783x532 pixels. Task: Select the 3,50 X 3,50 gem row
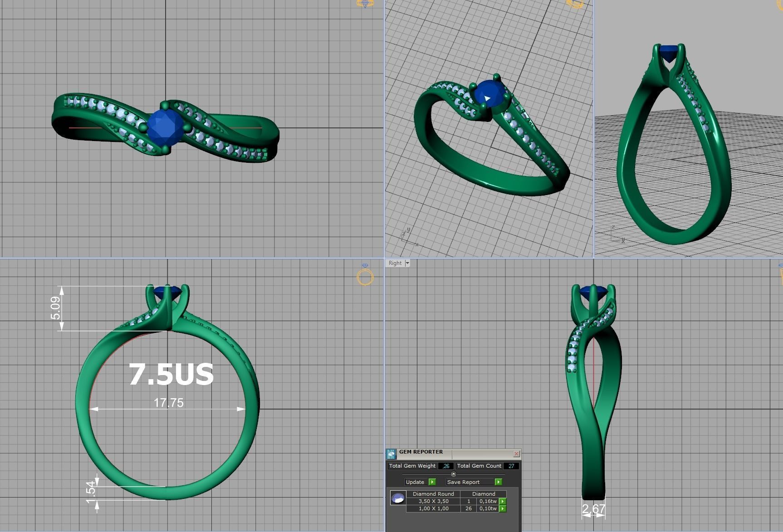(x=456, y=501)
